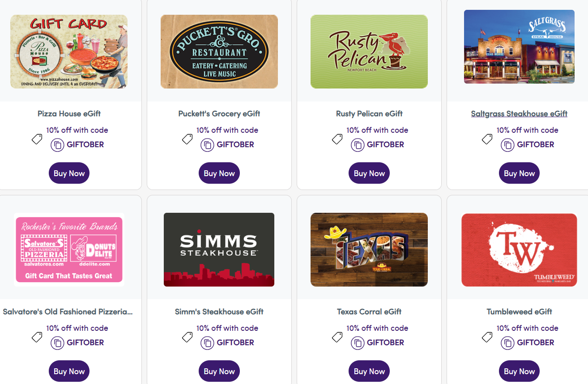Click the tag icon on Simm's Steakhouse card
Image resolution: width=588 pixels, height=384 pixels.
coord(187,337)
